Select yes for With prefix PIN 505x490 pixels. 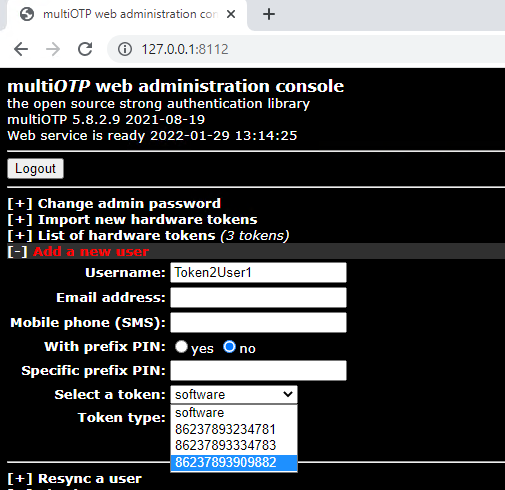click(x=181, y=347)
